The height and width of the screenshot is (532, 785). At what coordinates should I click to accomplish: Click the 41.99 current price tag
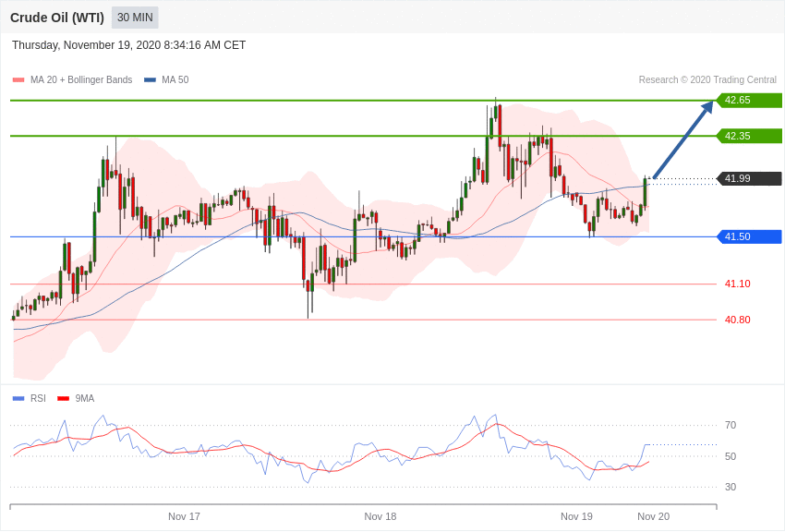[x=750, y=178]
